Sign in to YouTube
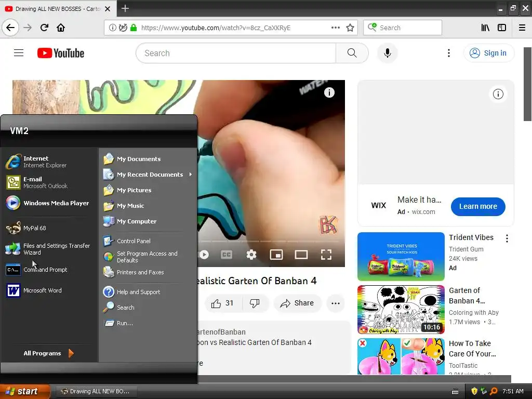 click(488, 54)
